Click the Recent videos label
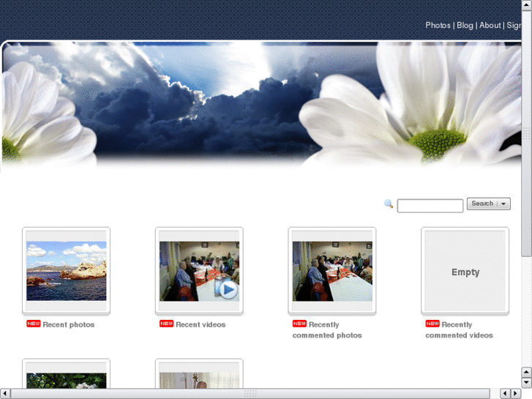 click(x=201, y=324)
